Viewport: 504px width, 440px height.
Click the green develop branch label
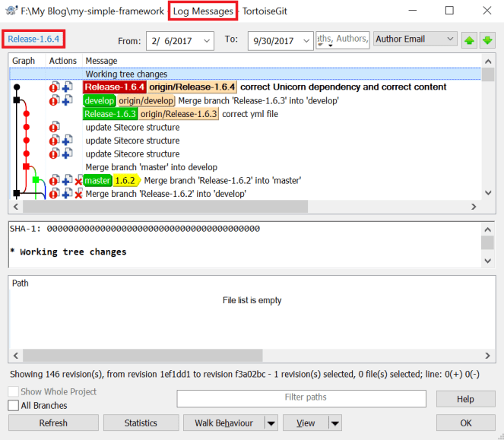(x=99, y=101)
